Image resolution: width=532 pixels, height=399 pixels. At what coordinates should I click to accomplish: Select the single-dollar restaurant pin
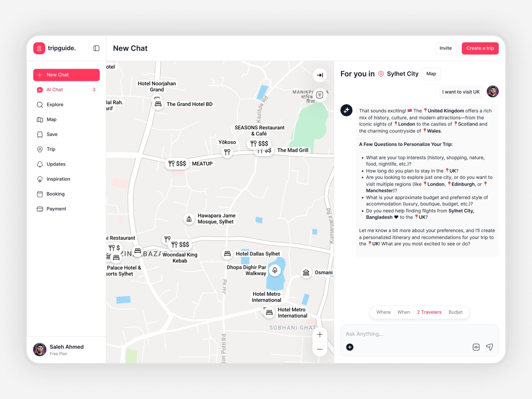114,248
